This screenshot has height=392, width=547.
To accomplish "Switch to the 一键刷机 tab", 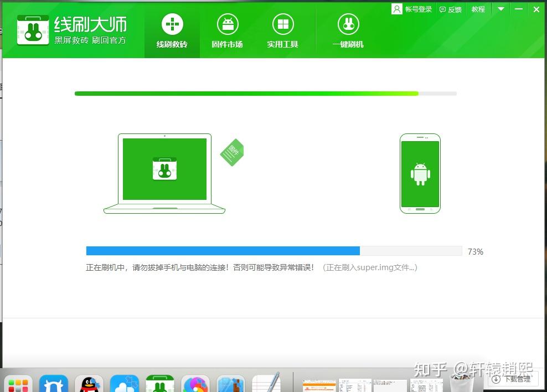I will point(348,30).
